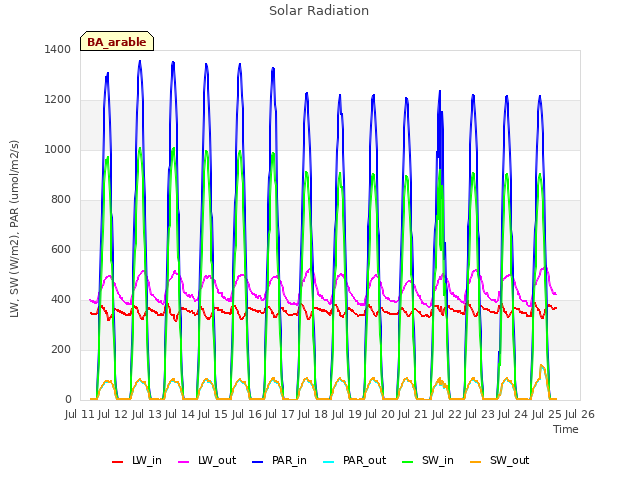Click the 800 y-axis tick label
640x480 pixels.
click(61, 200)
